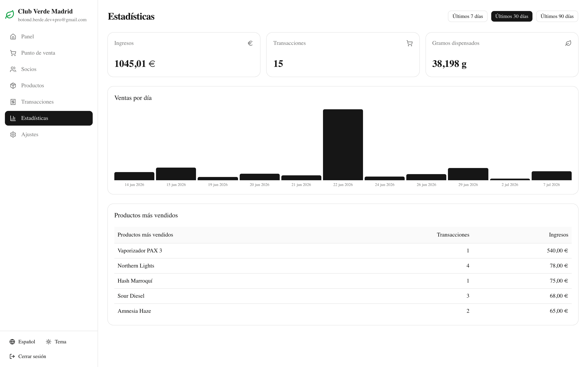Open Panel via the home icon
The image size is (588, 367).
tap(13, 37)
